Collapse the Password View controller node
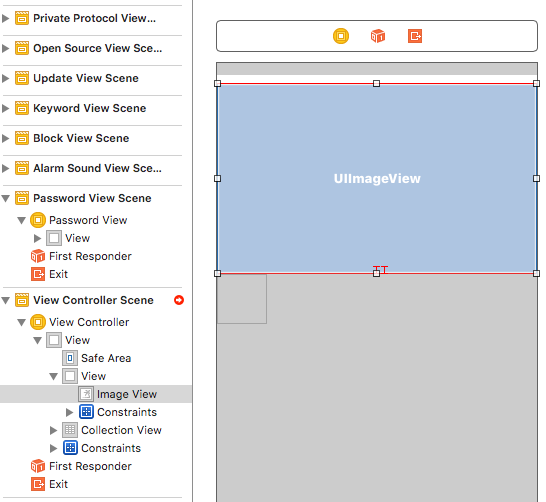546x502 pixels. pyautogui.click(x=22, y=220)
